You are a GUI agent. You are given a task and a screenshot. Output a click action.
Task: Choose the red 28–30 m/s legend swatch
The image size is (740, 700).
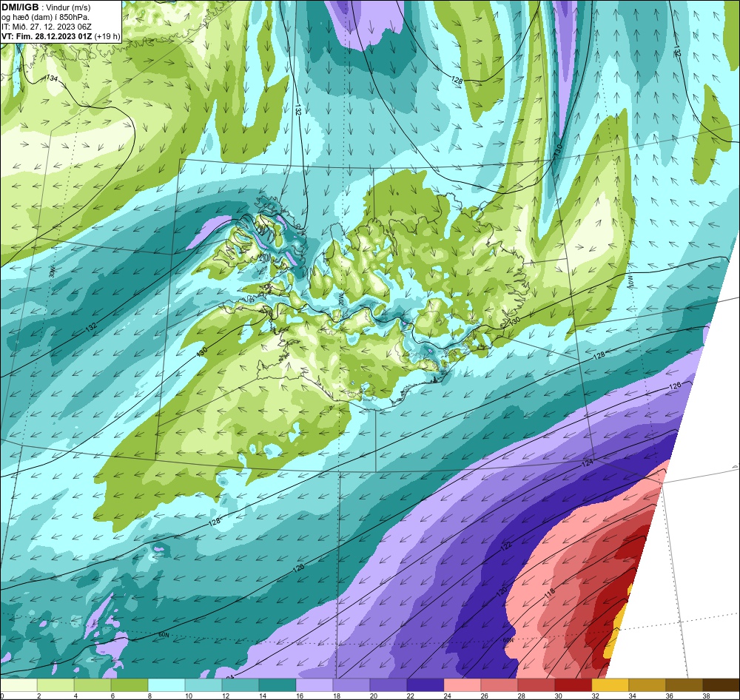point(536,685)
